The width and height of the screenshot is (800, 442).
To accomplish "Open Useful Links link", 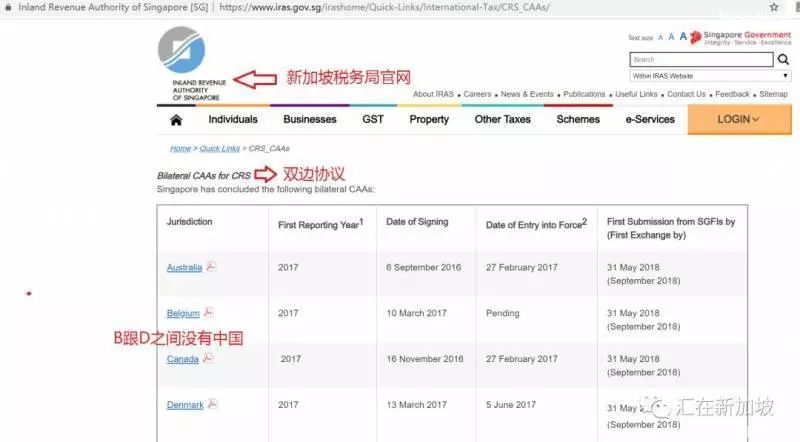I will pos(636,94).
